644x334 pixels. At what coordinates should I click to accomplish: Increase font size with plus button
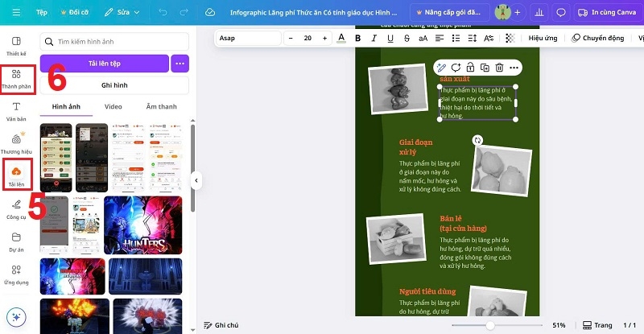pyautogui.click(x=325, y=38)
